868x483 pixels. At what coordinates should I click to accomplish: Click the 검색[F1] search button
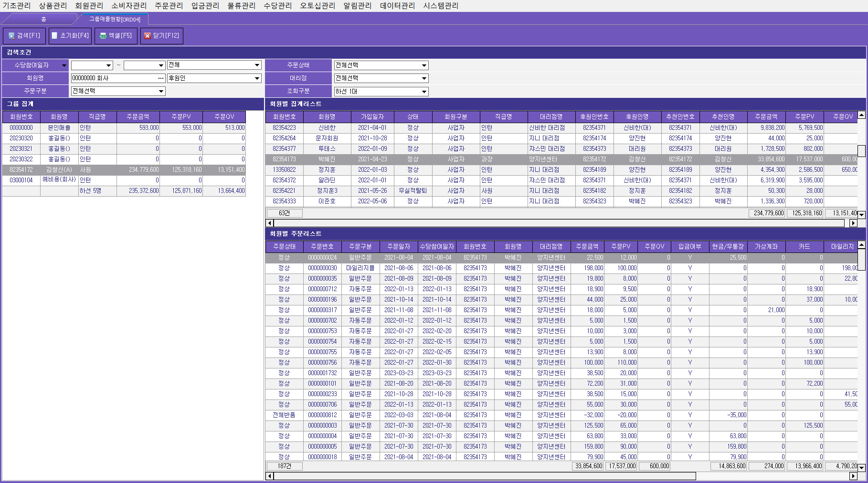(24, 36)
